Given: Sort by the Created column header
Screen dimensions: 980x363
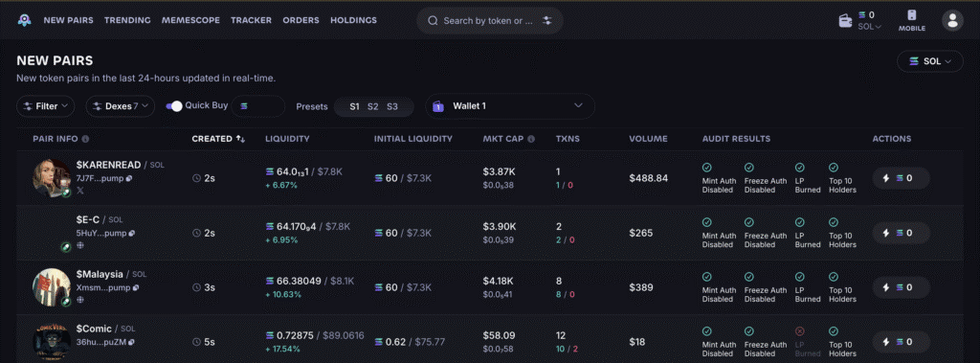Looking at the screenshot, I should (x=218, y=139).
